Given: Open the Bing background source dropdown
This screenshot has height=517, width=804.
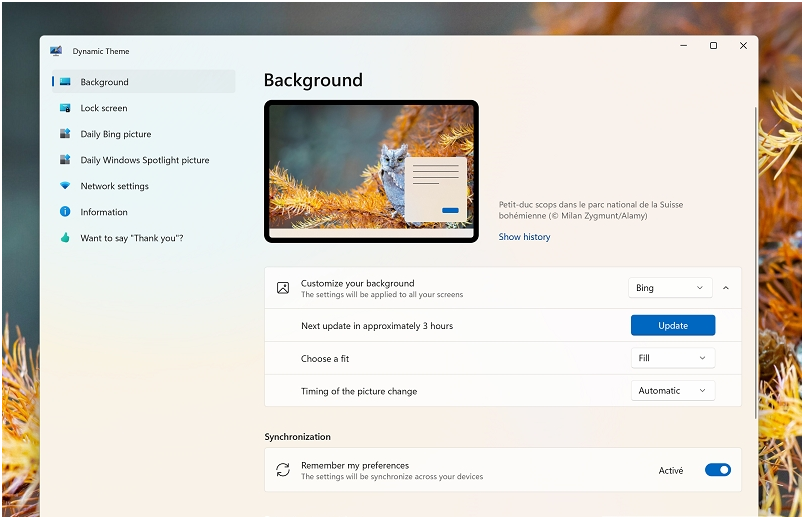Looking at the screenshot, I should [x=670, y=288].
